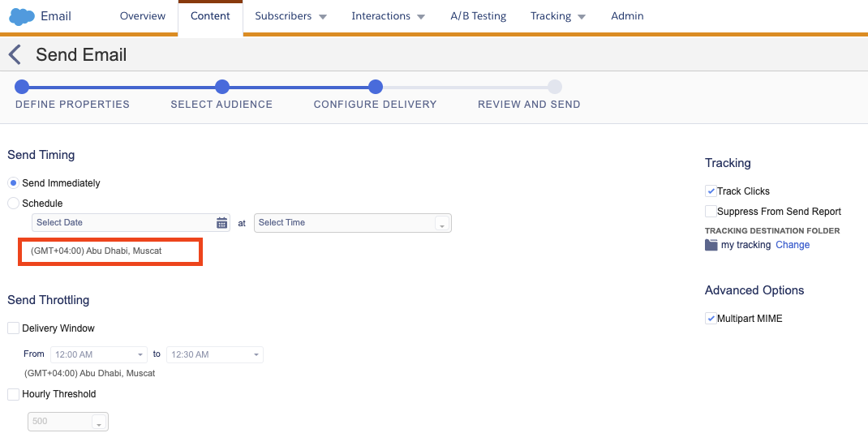Switch to the Content tab
Image resolution: width=868 pixels, height=446 pixels.
210,16
